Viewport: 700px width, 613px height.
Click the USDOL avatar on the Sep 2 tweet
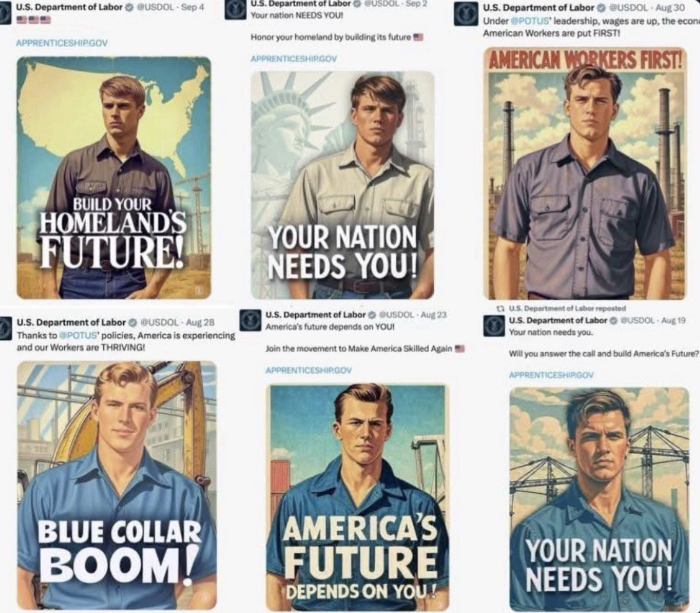(x=235, y=9)
